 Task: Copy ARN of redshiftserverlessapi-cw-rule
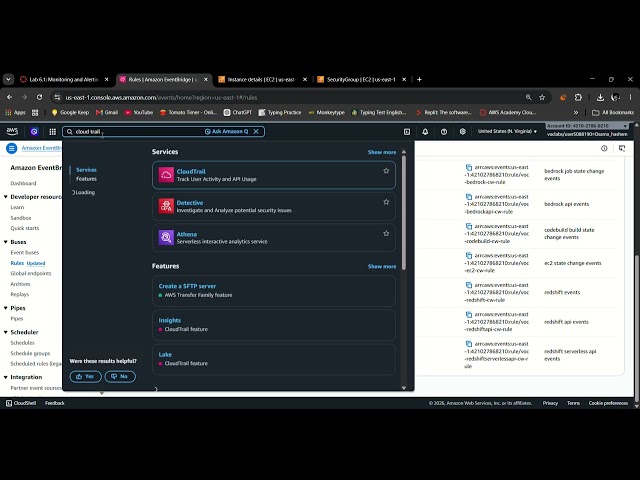coord(469,344)
